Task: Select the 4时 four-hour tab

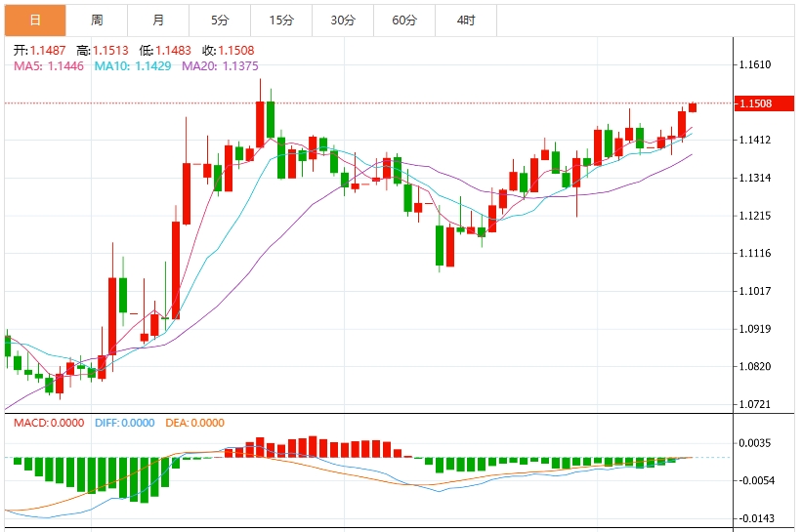Action: point(466,20)
